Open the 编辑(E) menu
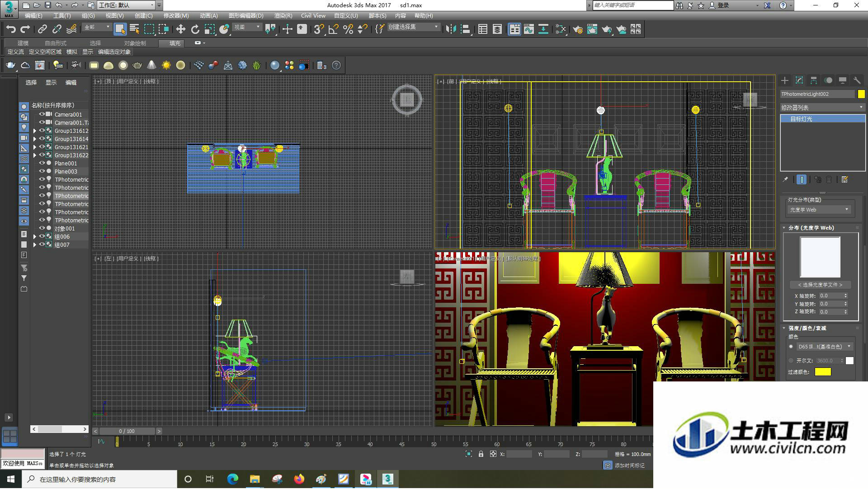 pos(33,16)
